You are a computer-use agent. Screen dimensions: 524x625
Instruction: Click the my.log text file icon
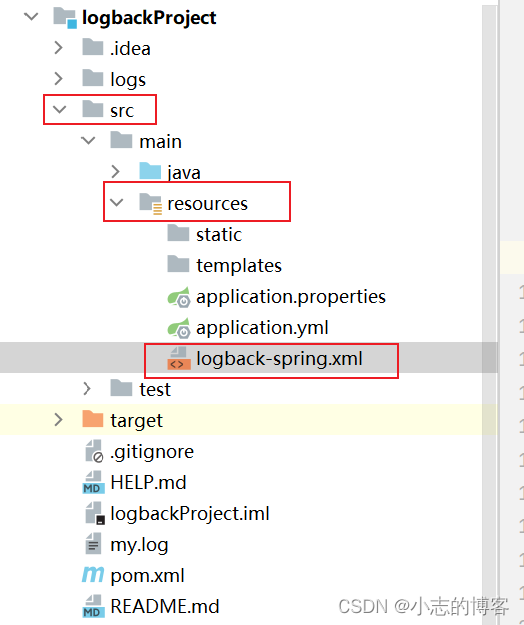[93, 544]
